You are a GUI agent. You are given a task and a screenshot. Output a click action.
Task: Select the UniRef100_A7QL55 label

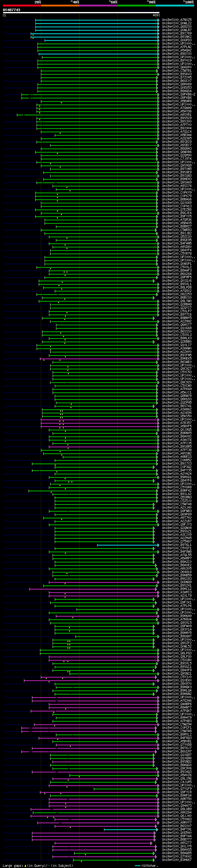[176, 555]
